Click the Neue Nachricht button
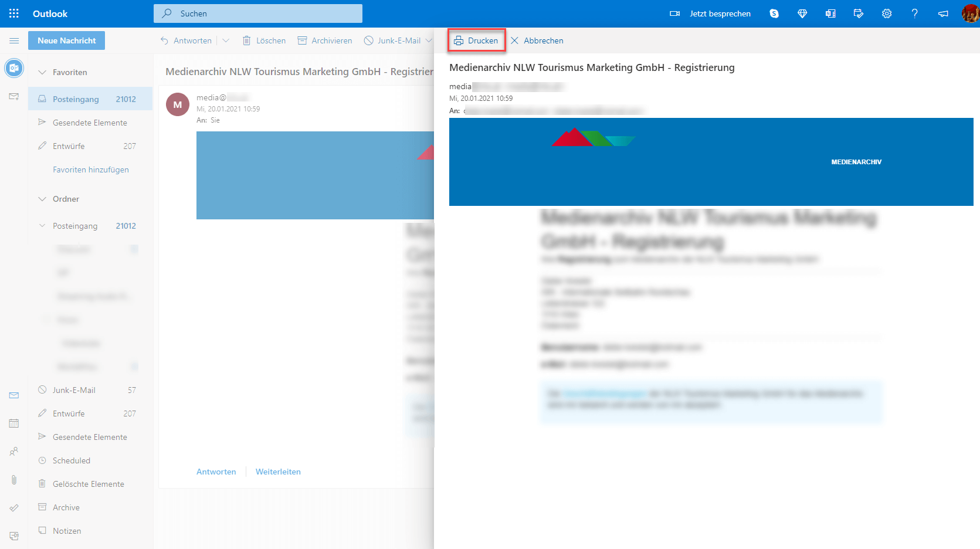The width and height of the screenshot is (980, 549). 66,40
